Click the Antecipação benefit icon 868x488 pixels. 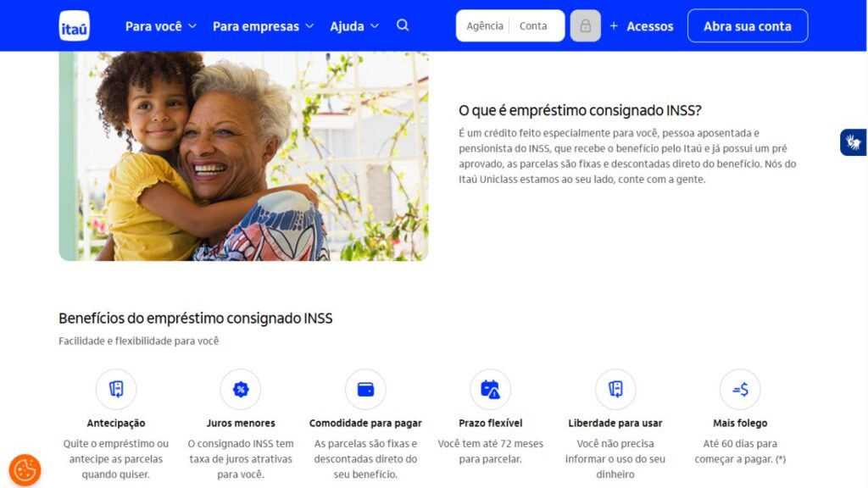click(x=115, y=389)
